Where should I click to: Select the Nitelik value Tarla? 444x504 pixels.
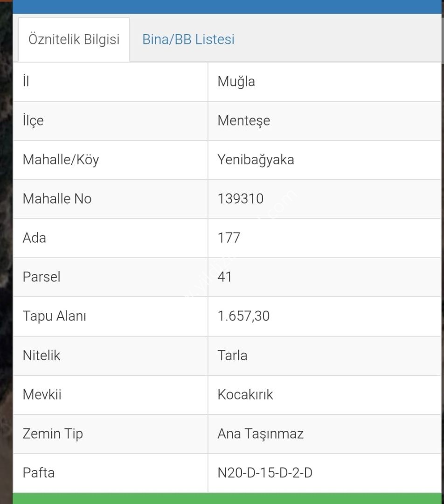coord(232,356)
